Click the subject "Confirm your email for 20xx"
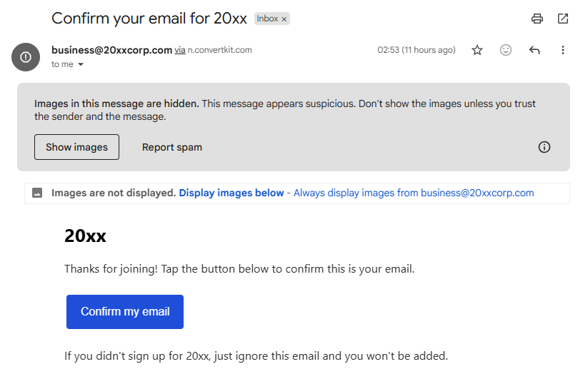This screenshot has height=374, width=588. click(149, 19)
